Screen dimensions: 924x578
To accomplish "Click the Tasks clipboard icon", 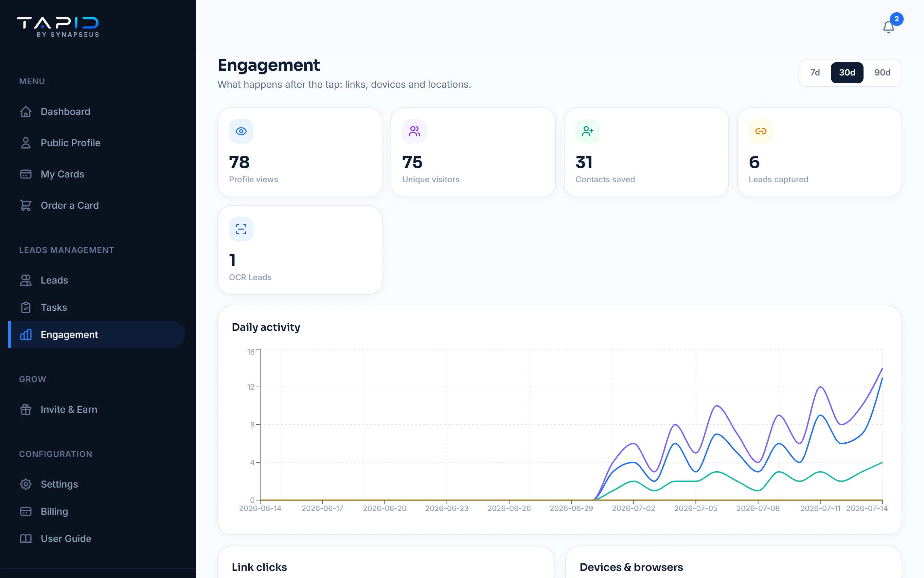I will pos(25,307).
